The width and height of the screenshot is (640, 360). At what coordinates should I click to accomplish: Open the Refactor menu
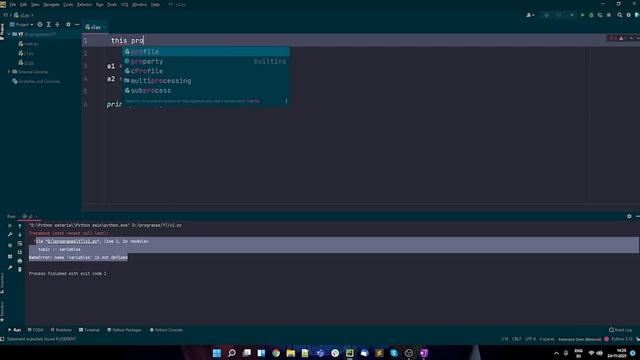click(x=84, y=4)
